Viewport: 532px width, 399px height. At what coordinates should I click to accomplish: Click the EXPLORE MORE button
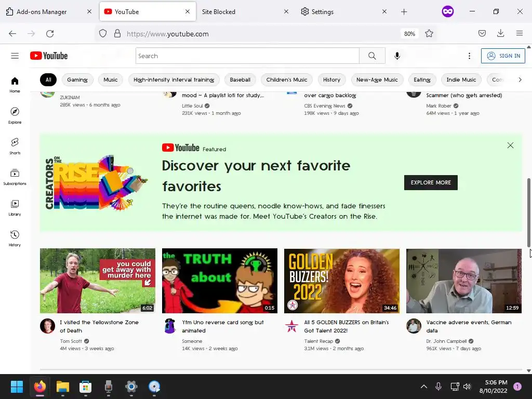pos(431,182)
